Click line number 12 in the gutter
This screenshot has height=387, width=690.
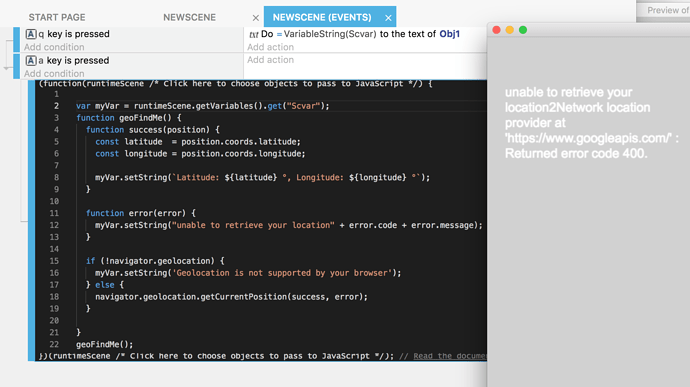(x=54, y=225)
